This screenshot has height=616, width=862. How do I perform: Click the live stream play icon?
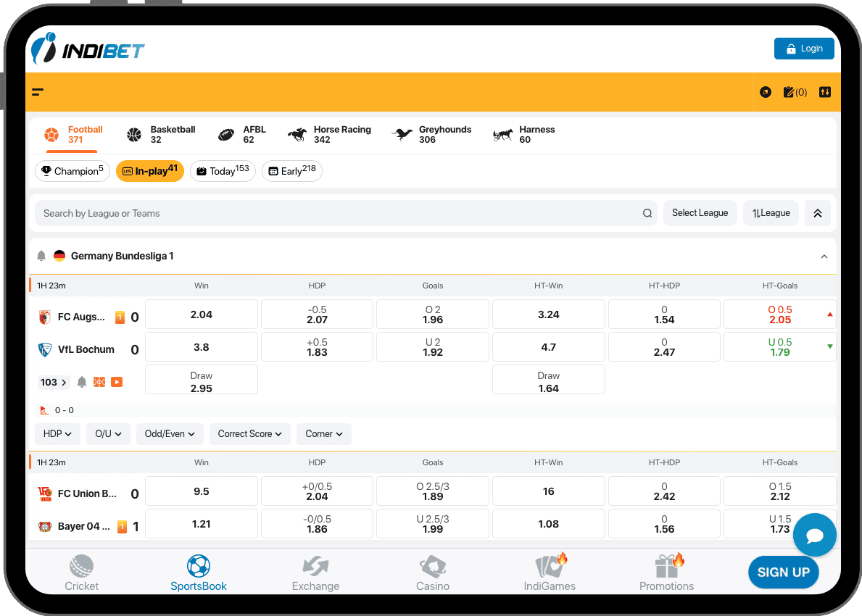click(117, 382)
